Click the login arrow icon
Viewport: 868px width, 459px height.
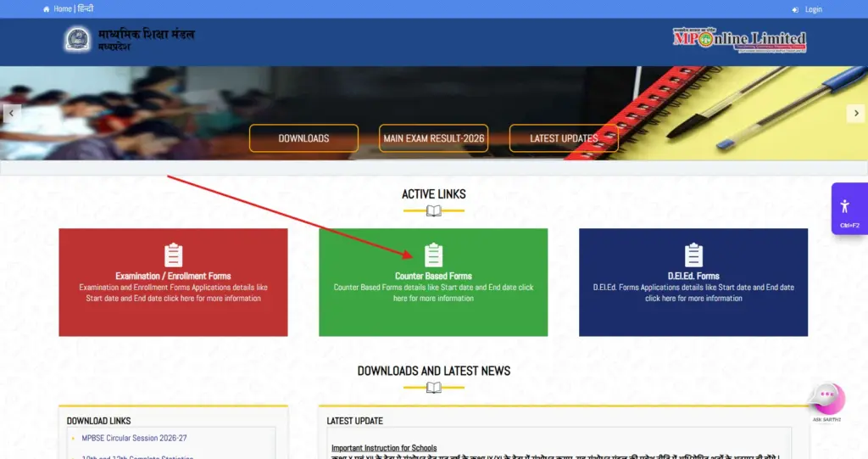[795, 10]
